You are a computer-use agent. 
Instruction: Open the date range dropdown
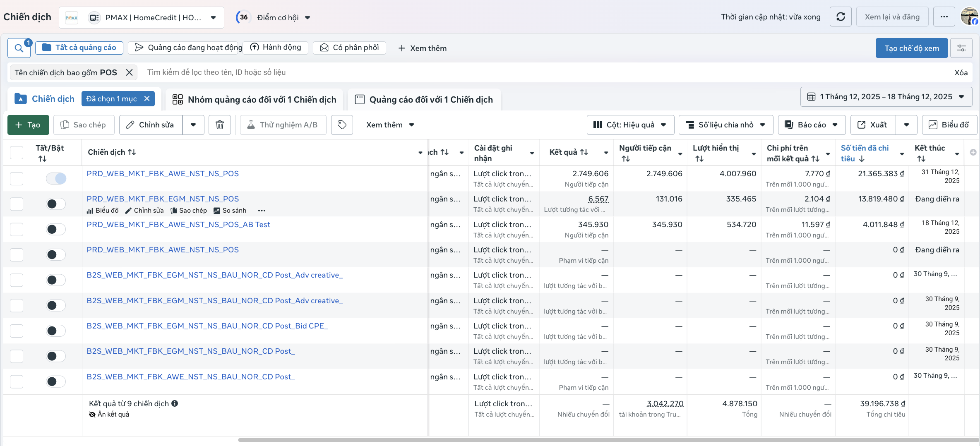[x=886, y=97]
